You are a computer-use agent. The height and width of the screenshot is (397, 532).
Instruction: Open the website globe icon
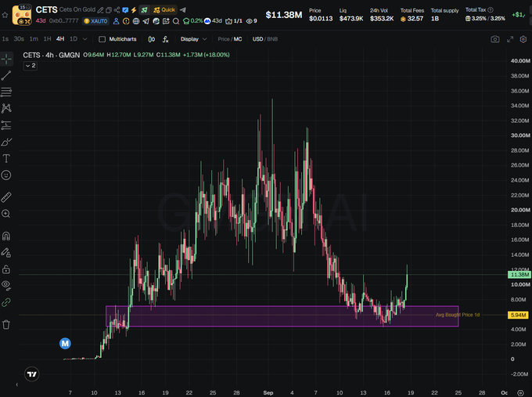(x=136, y=21)
